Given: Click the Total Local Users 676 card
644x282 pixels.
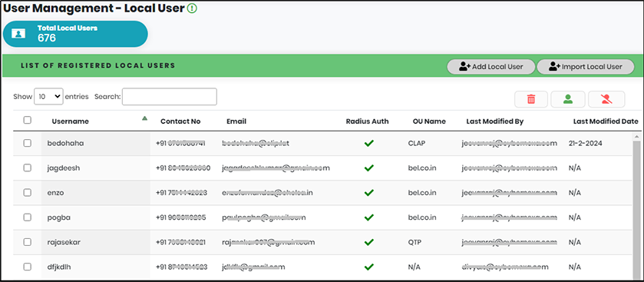Looking at the screenshot, I should [75, 34].
